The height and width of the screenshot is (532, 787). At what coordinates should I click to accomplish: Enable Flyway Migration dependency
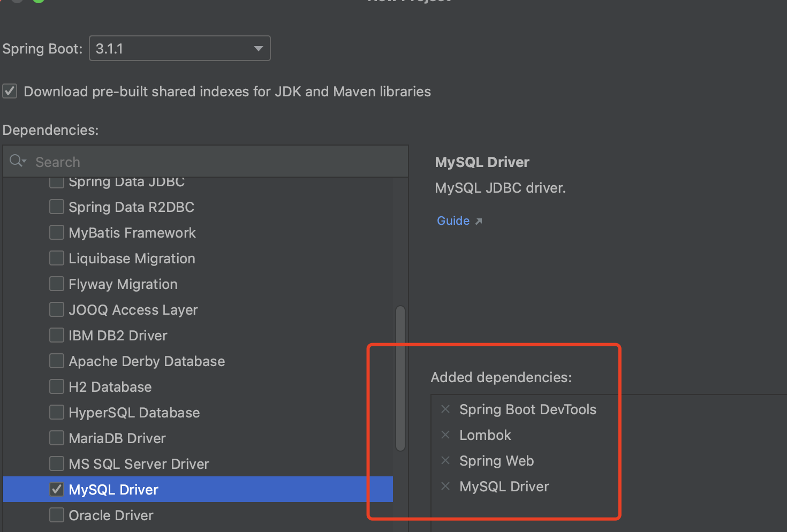coord(57,284)
